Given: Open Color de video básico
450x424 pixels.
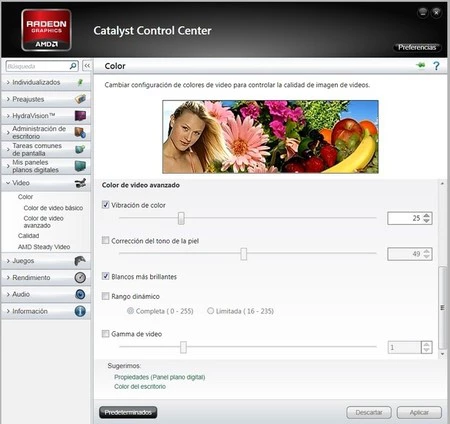Looking at the screenshot, I should (53, 208).
